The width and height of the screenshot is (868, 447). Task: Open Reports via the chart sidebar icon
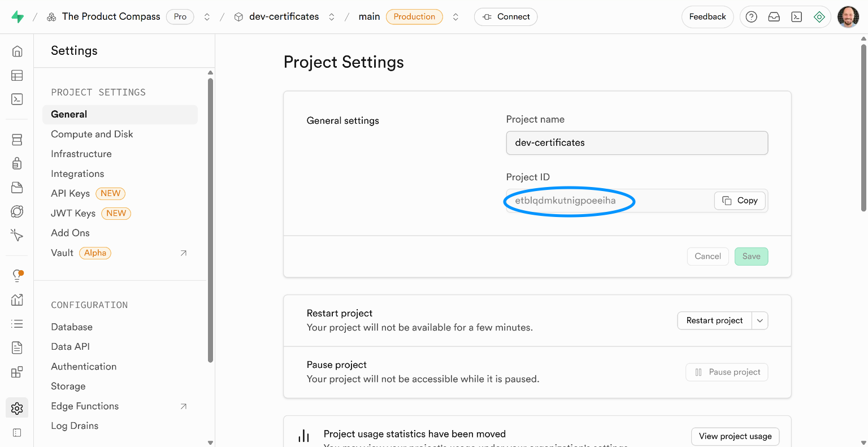(17, 300)
